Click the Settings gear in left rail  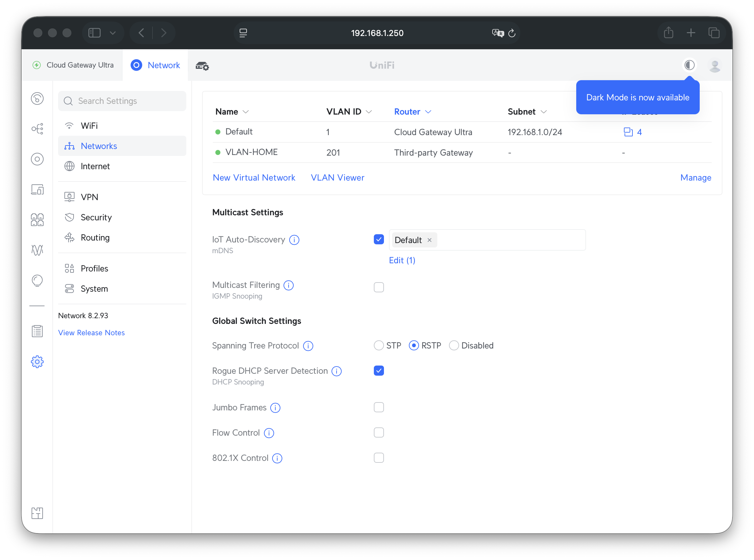[37, 362]
